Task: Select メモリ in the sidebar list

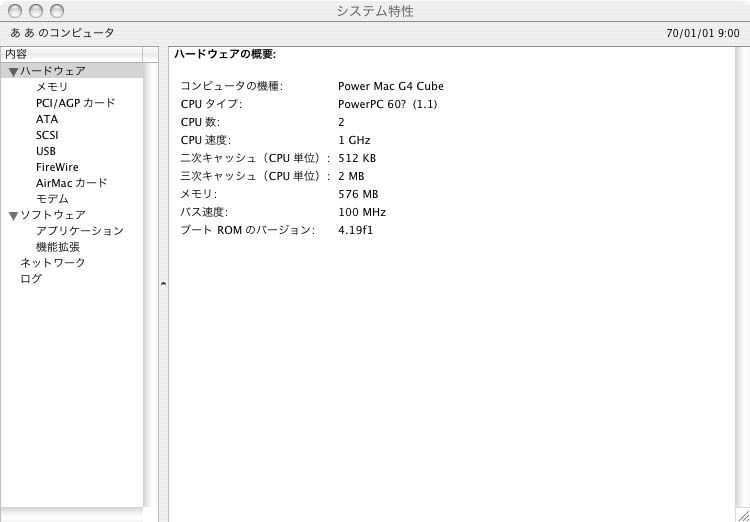Action: click(x=52, y=87)
